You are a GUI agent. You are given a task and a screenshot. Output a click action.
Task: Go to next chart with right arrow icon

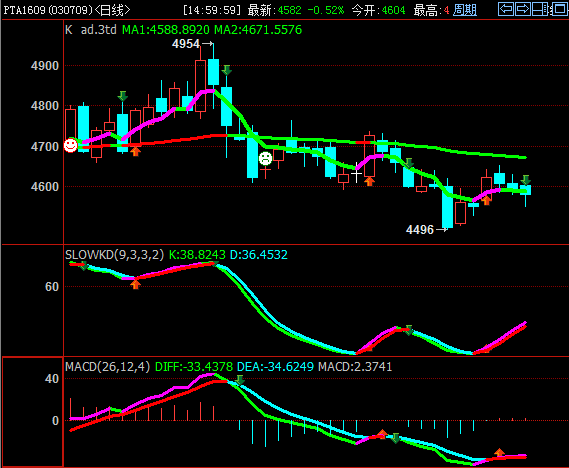[x=523, y=9]
